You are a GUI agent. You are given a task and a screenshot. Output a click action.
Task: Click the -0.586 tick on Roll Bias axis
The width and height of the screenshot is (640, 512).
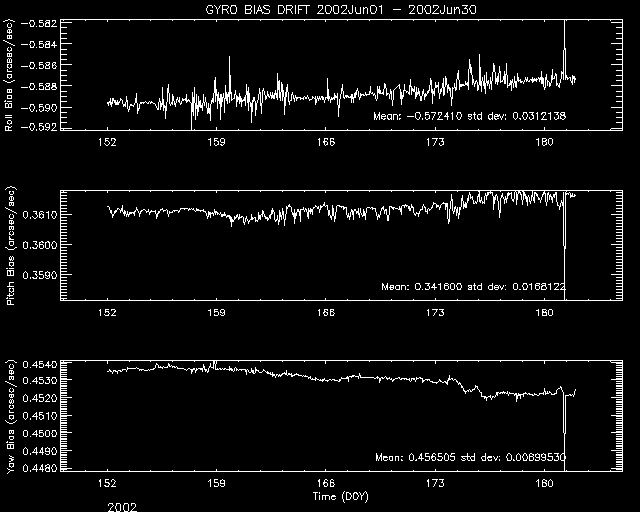point(40,65)
